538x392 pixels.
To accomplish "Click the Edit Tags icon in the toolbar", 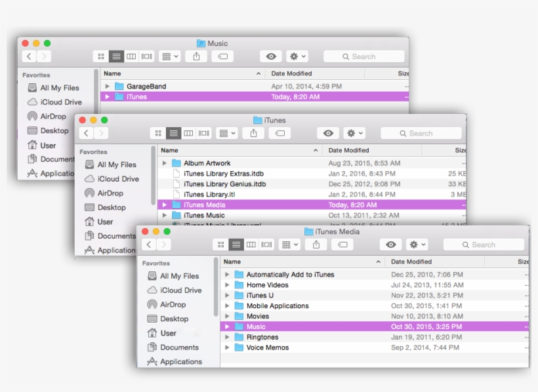I will click(x=342, y=244).
